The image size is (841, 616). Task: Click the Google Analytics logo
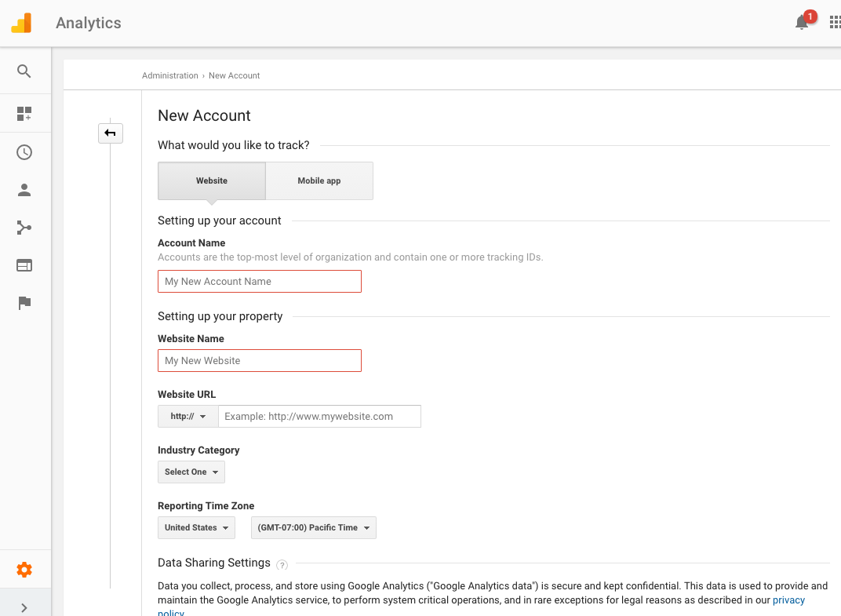click(x=21, y=23)
